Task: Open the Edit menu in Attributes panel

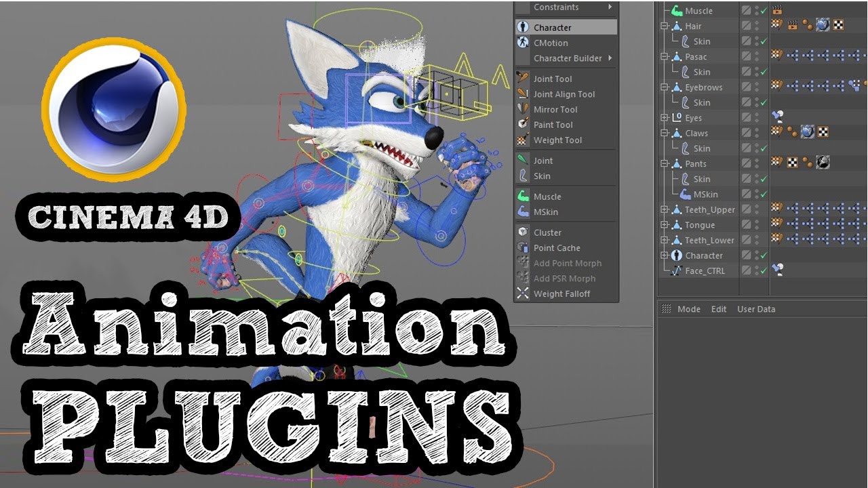Action: pos(719,309)
